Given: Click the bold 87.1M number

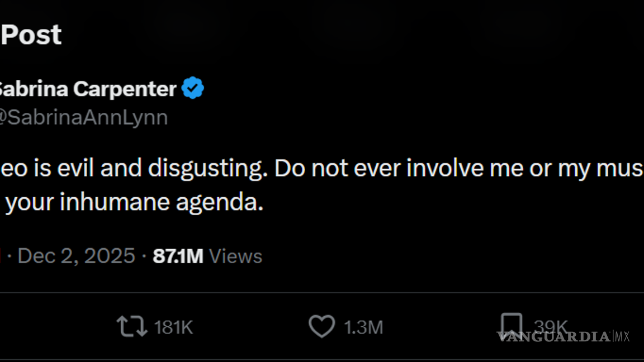Looking at the screenshot, I should coord(178,255).
